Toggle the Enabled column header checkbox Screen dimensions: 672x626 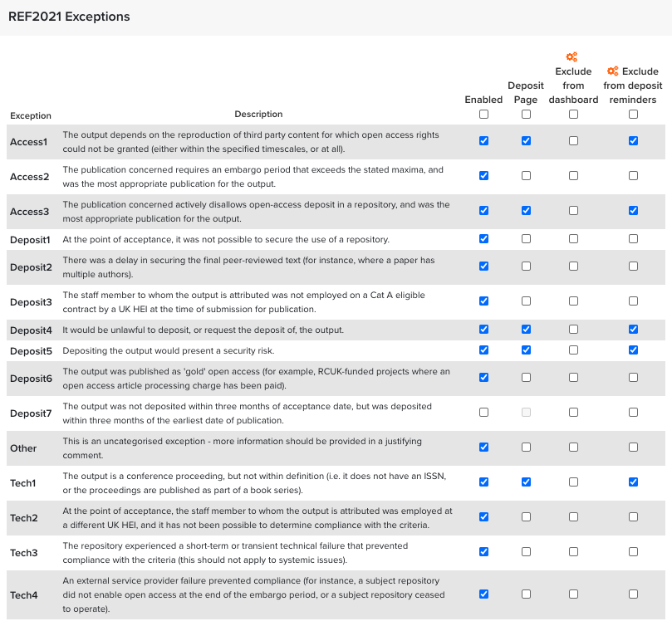click(x=484, y=115)
